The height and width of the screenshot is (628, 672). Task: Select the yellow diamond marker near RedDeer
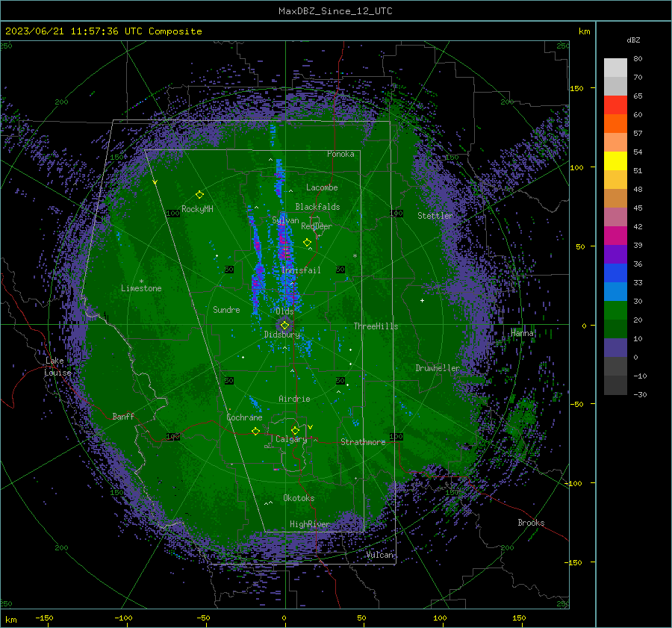[x=308, y=243]
